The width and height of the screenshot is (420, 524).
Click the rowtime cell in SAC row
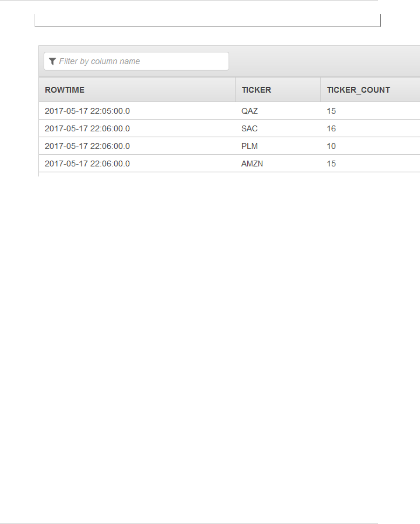pyautogui.click(x=137, y=128)
